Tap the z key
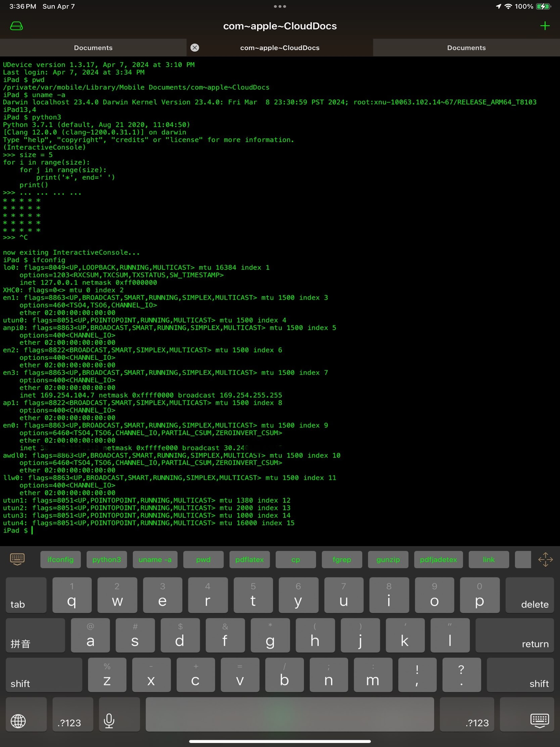Viewport: 560px width, 747px height. point(107,675)
